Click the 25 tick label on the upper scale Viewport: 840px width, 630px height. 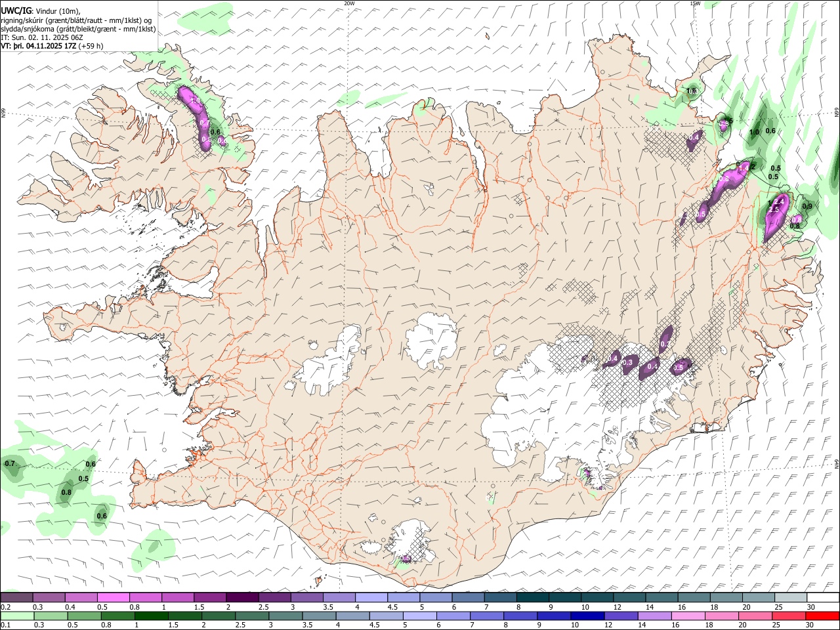click(778, 606)
